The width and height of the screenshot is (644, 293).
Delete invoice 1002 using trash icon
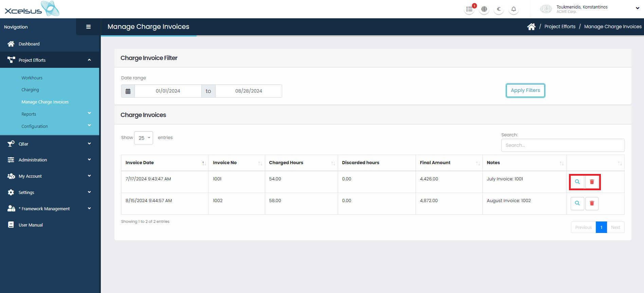point(592,203)
